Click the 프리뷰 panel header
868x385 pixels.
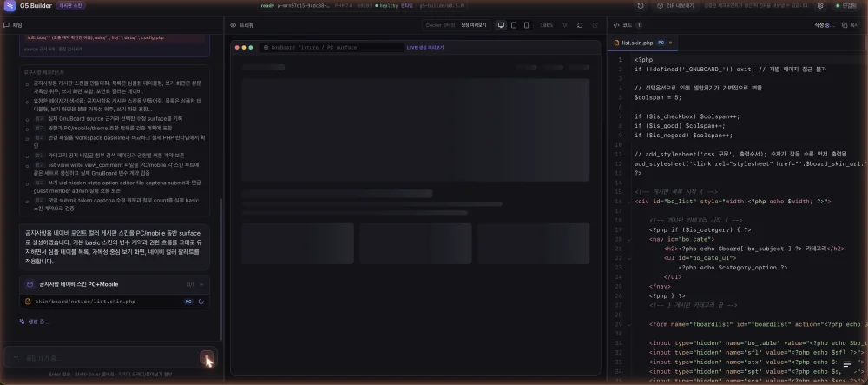(241, 25)
